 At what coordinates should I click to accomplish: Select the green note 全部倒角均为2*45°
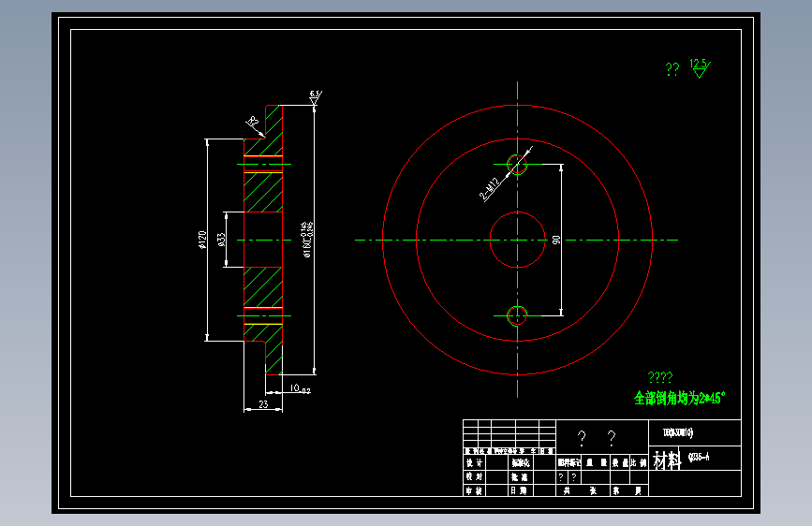tap(679, 398)
